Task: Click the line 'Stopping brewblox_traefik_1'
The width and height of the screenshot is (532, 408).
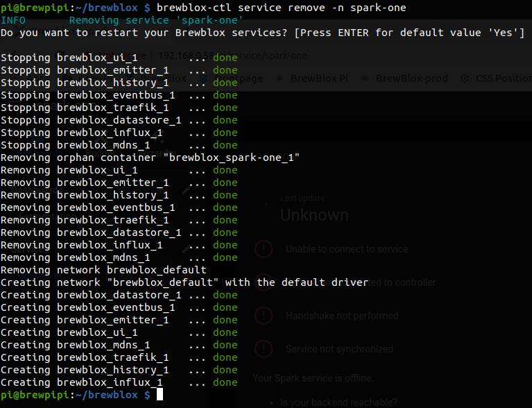Action: tap(119, 108)
